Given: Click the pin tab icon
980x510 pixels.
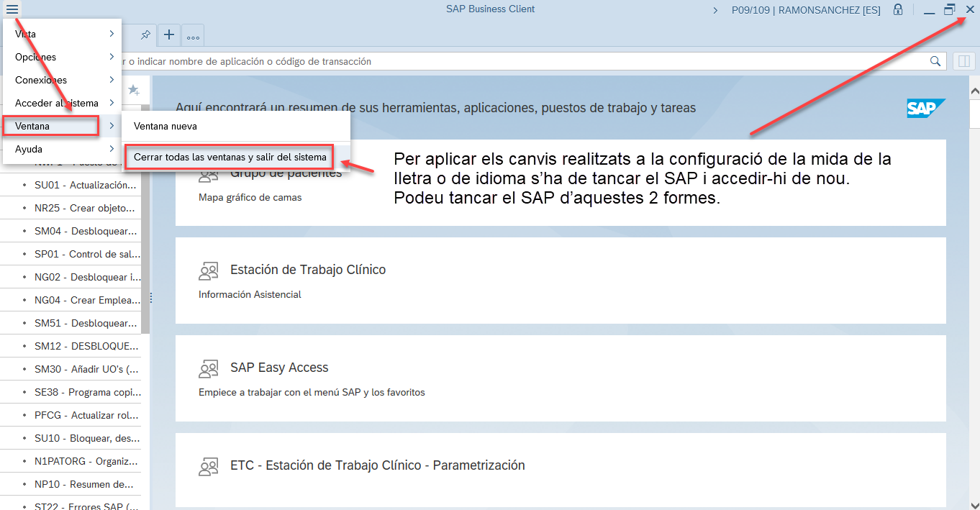Looking at the screenshot, I should tap(145, 35).
